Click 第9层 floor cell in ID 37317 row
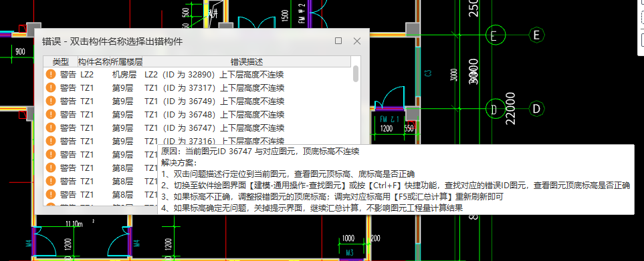 (122, 87)
